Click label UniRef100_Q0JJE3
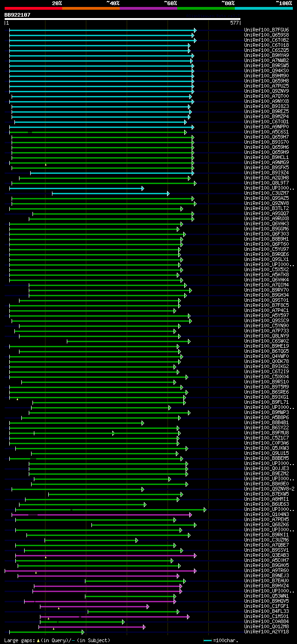 tap(266, 469)
